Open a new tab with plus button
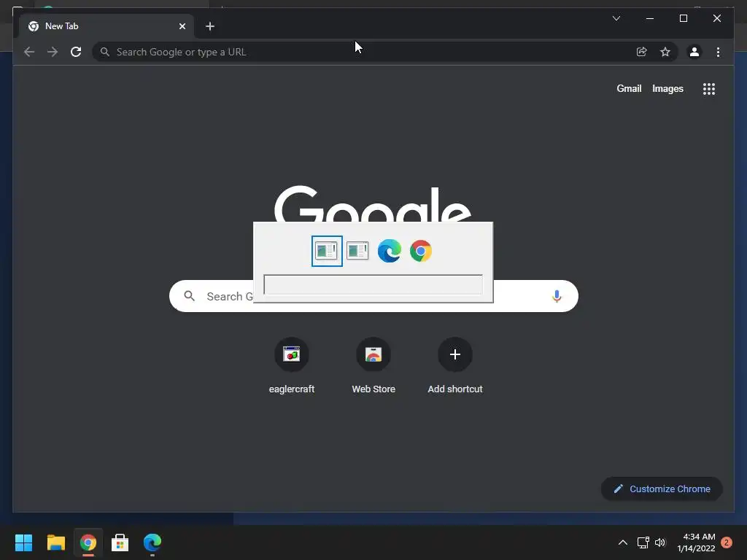The height and width of the screenshot is (560, 747). click(x=210, y=26)
